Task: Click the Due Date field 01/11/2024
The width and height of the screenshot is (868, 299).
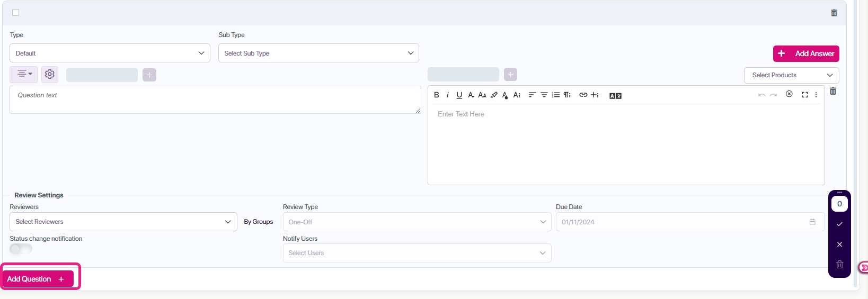Action: coord(690,222)
